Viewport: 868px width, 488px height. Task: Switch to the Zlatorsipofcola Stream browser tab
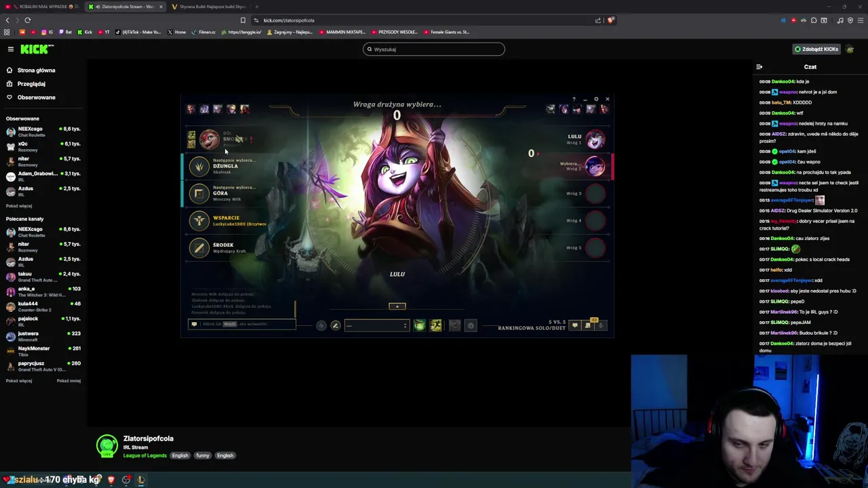tap(125, 7)
